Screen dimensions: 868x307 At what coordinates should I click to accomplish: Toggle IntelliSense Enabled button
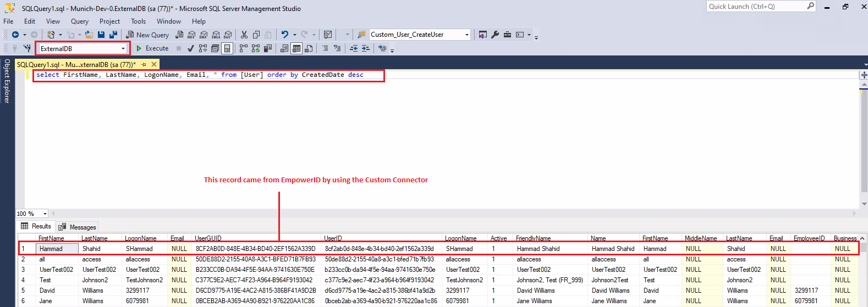(227, 48)
